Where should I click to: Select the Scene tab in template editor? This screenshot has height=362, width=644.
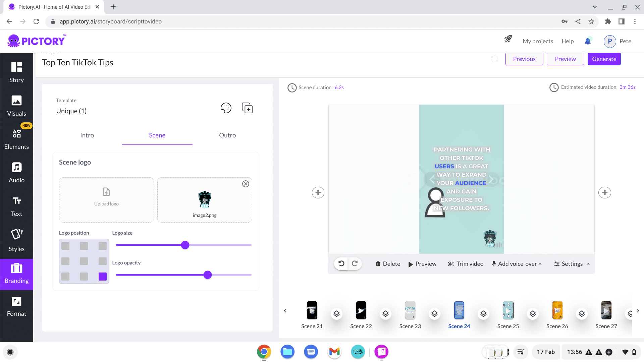(157, 135)
